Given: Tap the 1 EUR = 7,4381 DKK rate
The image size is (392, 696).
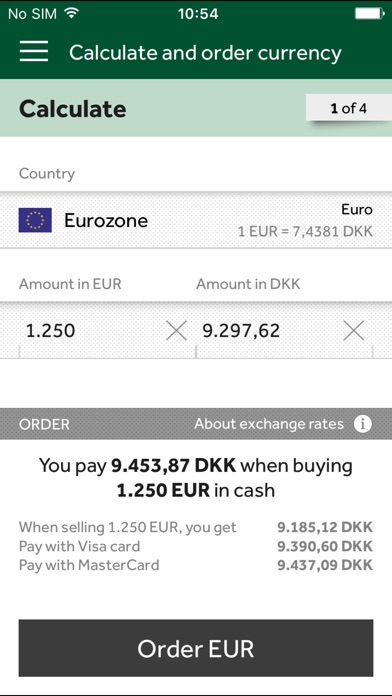Looking at the screenshot, I should 305,231.
